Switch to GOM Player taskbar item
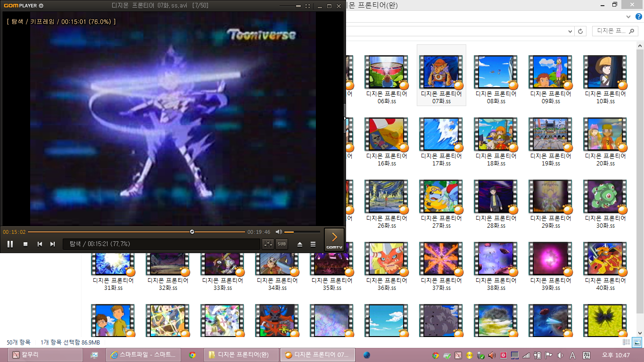The width and height of the screenshot is (644, 362). click(317, 355)
